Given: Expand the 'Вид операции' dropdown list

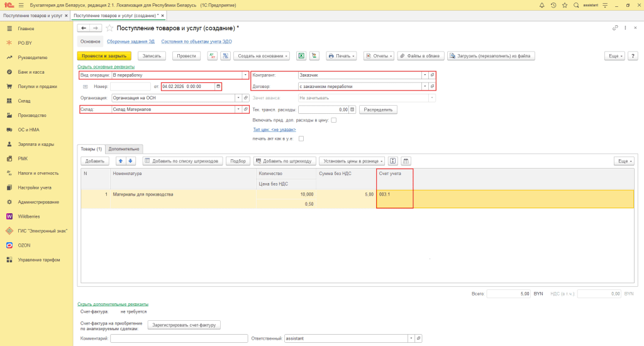Looking at the screenshot, I should (x=245, y=75).
